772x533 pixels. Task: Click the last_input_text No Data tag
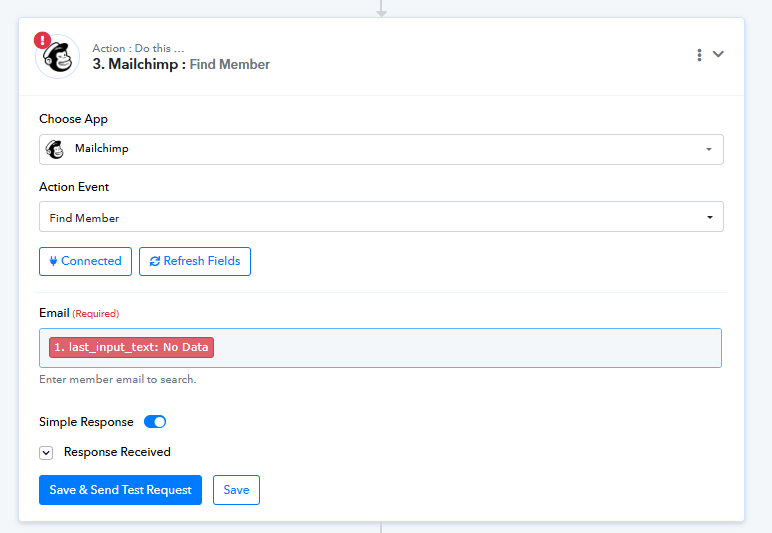click(x=131, y=347)
